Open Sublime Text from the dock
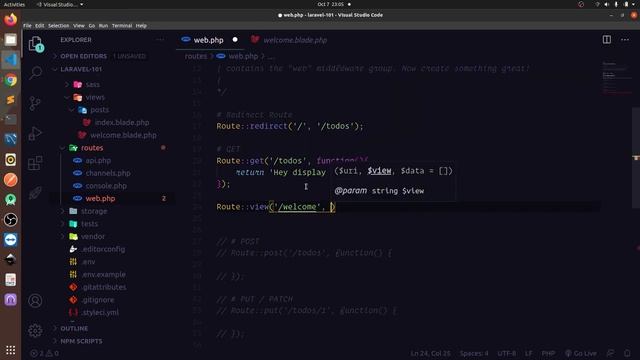 pyautogui.click(x=11, y=100)
